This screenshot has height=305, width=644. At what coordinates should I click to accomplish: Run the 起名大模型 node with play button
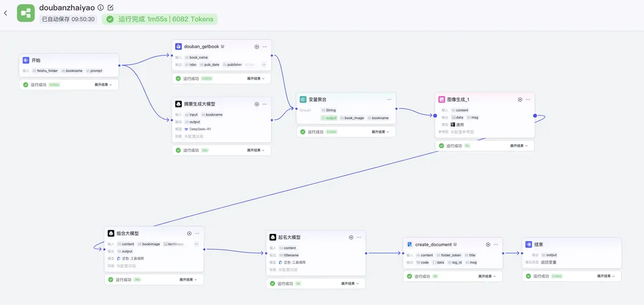(351, 237)
